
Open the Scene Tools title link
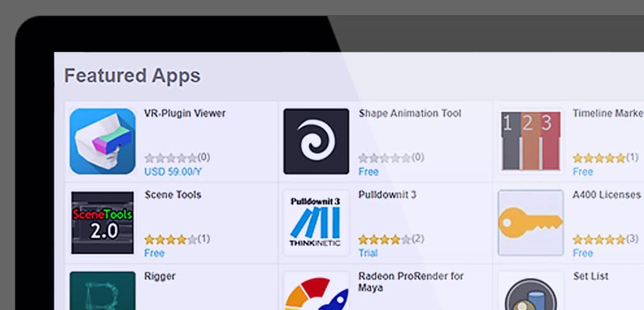(x=173, y=195)
